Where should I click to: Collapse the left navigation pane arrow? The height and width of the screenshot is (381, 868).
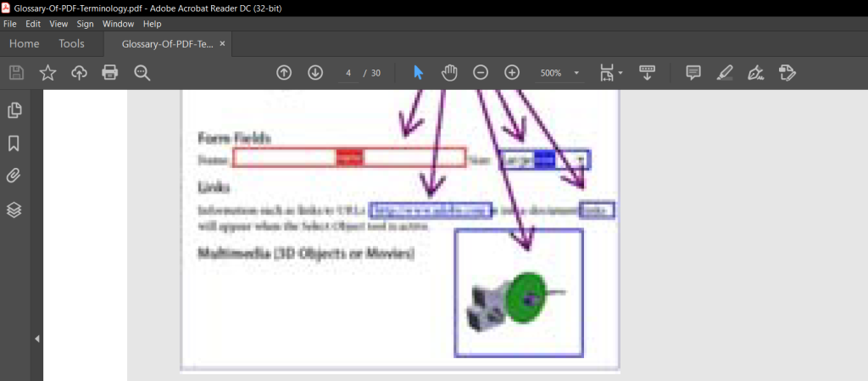[37, 339]
